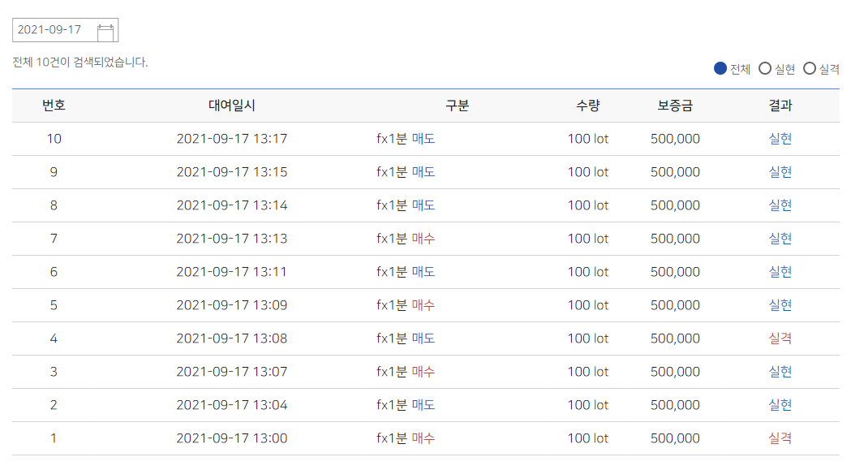Open the 실현 result link for row 10
The height and width of the screenshot is (470, 868).
pyautogui.click(x=780, y=139)
